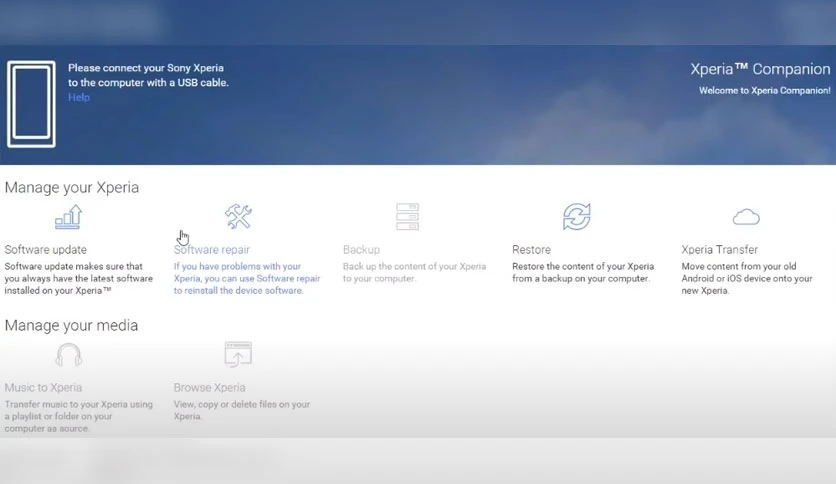The image size is (836, 484).
Task: Click 'Move content from your old' description
Action: click(x=747, y=278)
